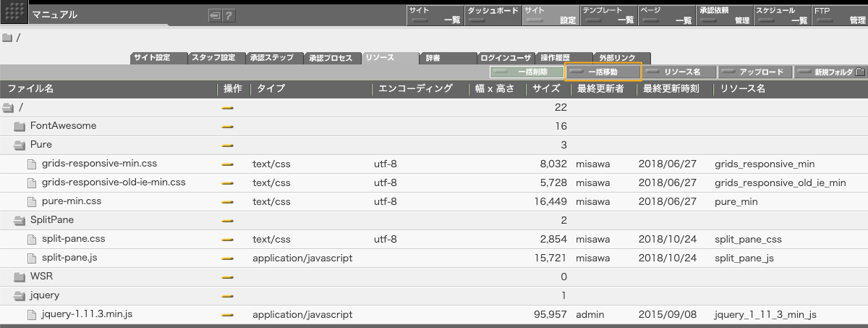Open the operation menu for FontAwesome
This screenshot has height=328, width=868.
(228, 126)
